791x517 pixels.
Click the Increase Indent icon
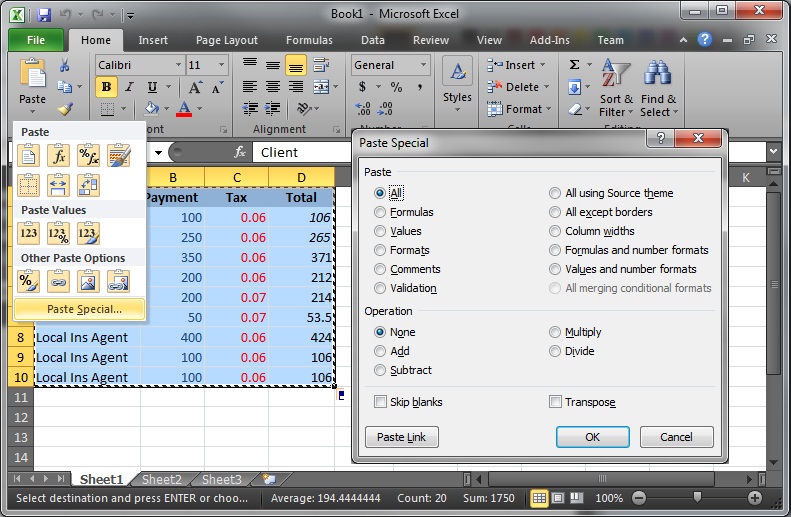click(x=273, y=108)
